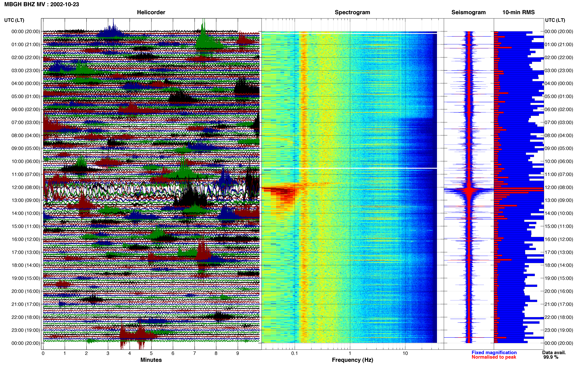Click "10:00 (06:00)" on the Helicorder time axis

(x=26, y=161)
